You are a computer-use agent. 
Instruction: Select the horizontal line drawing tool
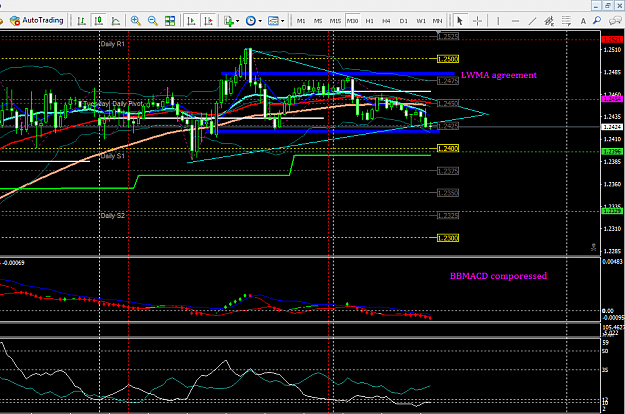(x=515, y=21)
